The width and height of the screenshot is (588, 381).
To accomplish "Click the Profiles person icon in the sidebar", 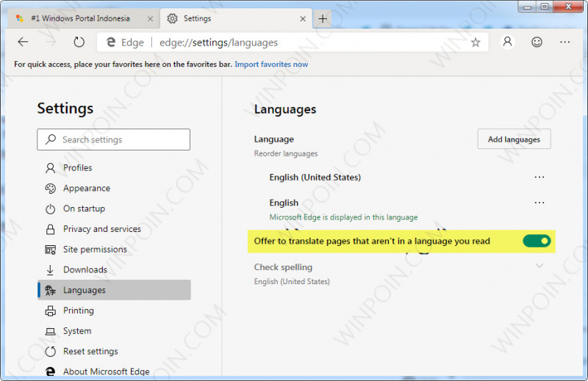I will 50,168.
